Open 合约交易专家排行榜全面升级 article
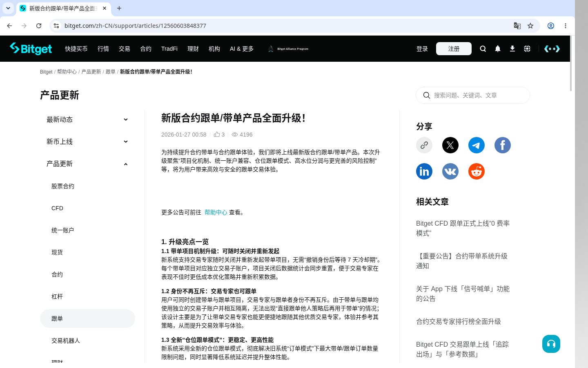The height and width of the screenshot is (368, 588). pyautogui.click(x=459, y=321)
